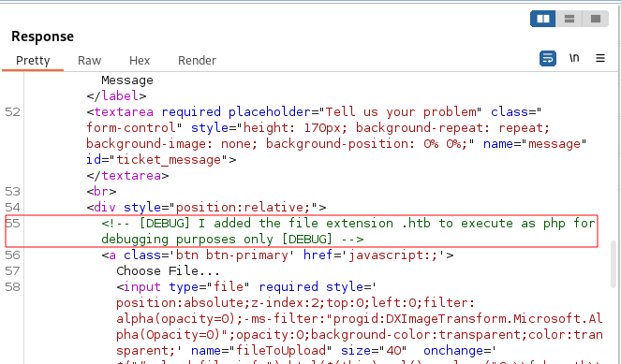Screen dimensions: 621x364
Task: Open the Render tab
Action: [x=197, y=61]
